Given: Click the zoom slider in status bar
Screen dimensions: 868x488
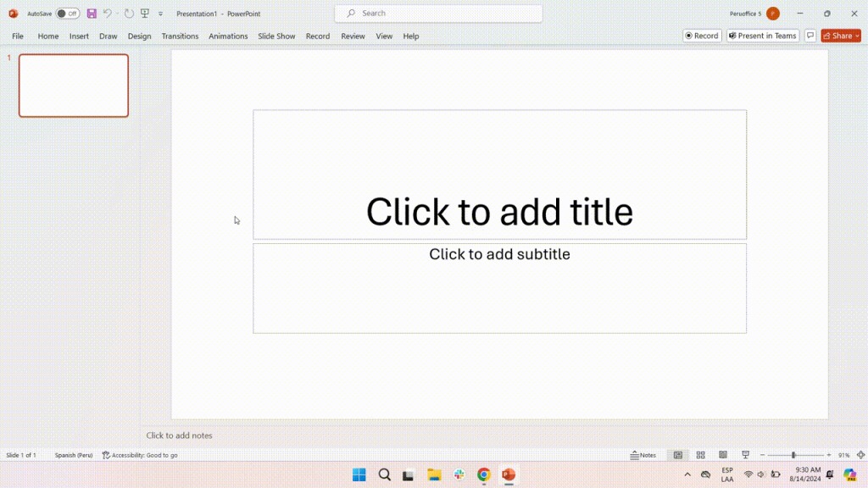Looking at the screenshot, I should [x=794, y=455].
